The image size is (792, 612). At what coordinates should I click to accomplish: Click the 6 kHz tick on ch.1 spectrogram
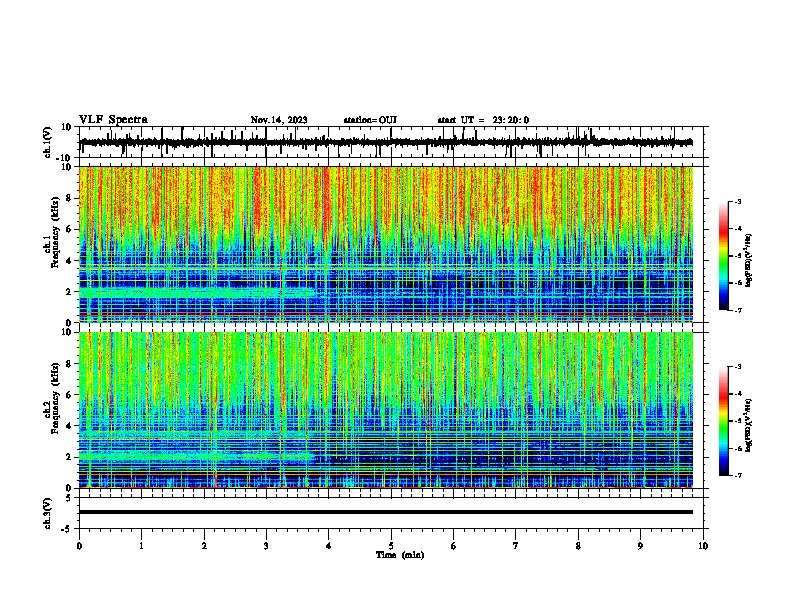pos(68,230)
